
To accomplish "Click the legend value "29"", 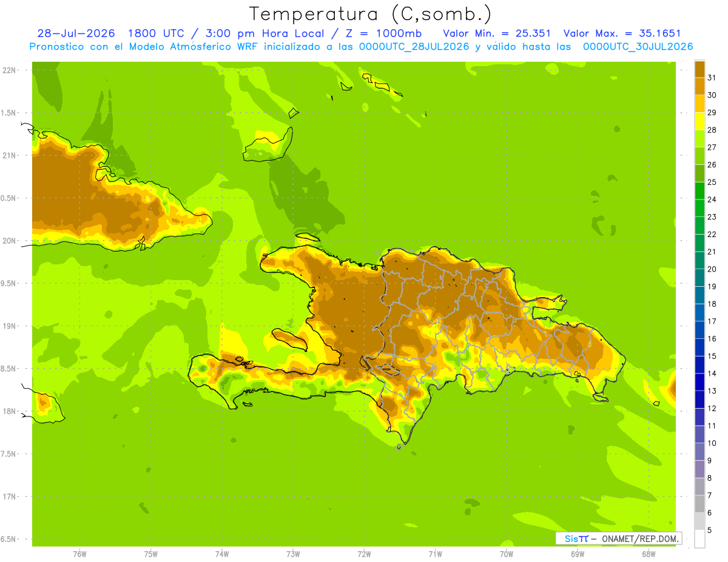I will point(712,112).
